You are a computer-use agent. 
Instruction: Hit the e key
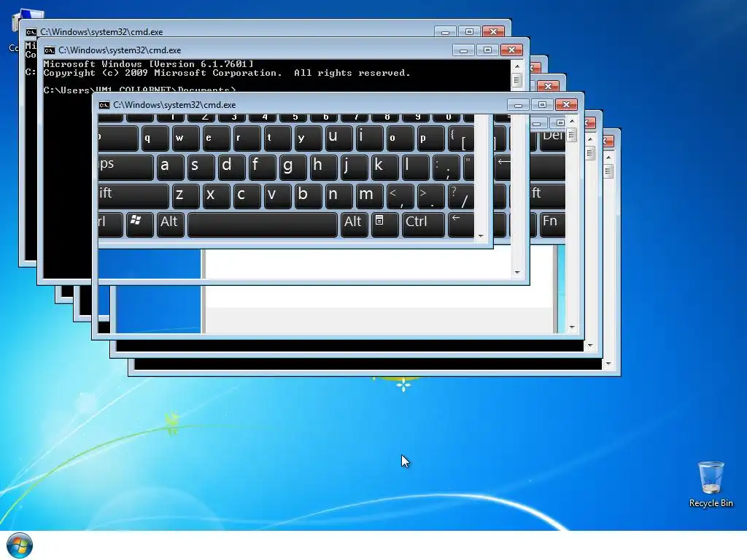coord(216,138)
